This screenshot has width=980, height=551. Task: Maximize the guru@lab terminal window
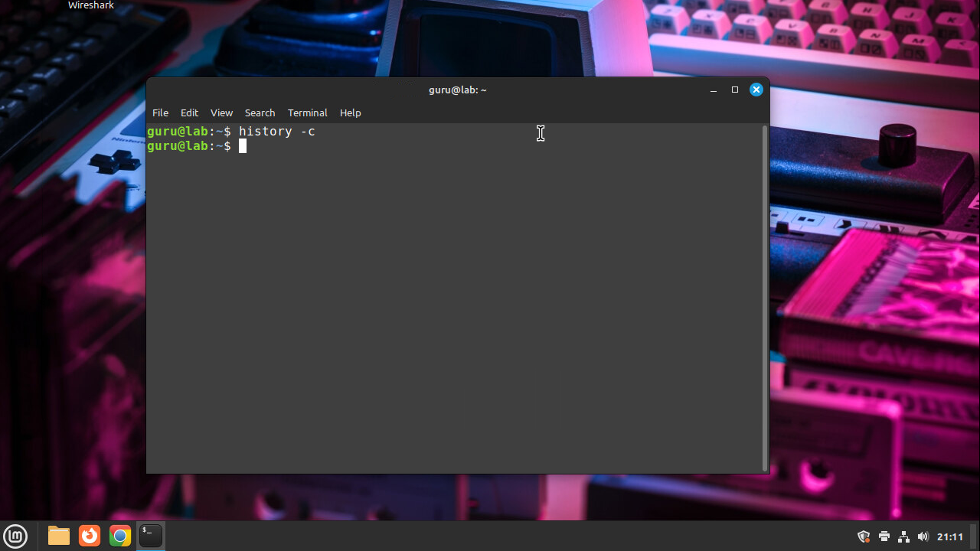tap(735, 90)
